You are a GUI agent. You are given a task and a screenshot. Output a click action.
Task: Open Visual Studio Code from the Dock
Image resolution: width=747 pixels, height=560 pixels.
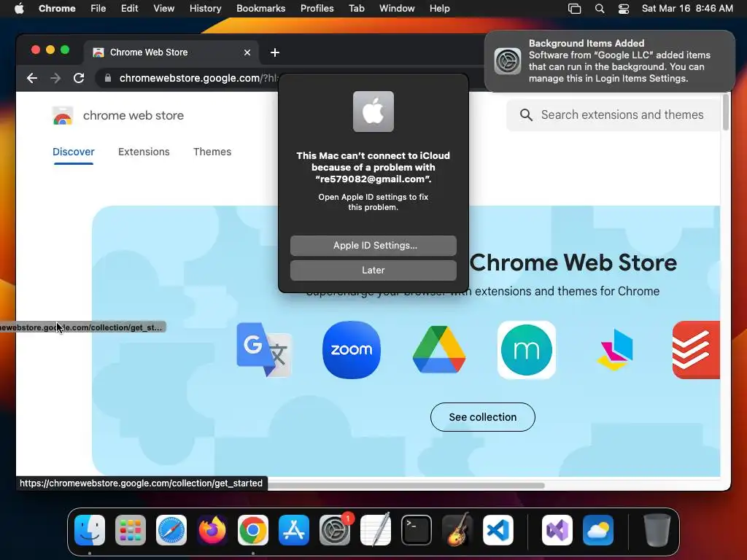[498, 530]
